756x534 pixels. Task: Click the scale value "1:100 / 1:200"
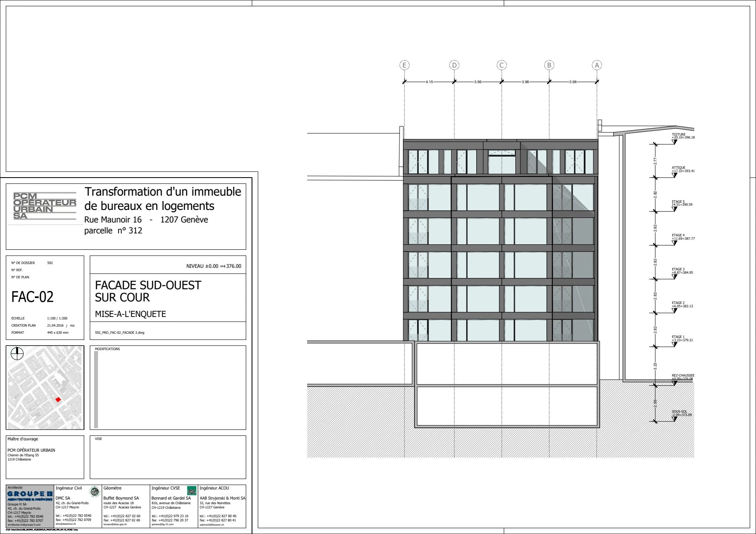(57, 318)
